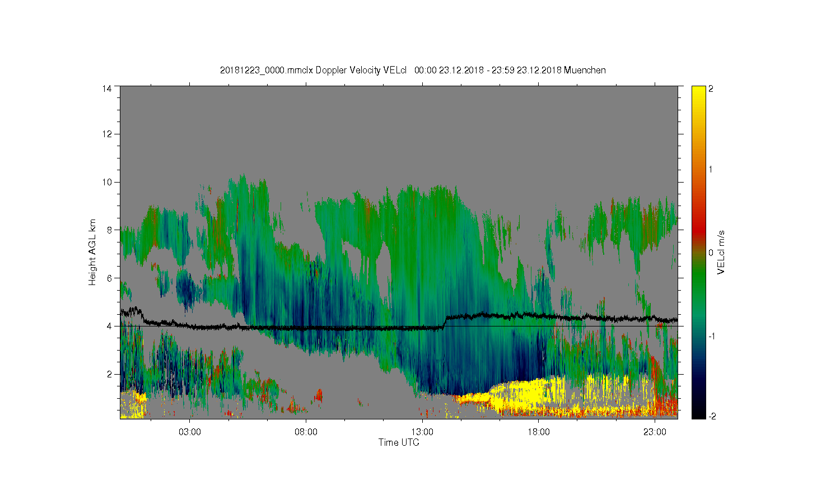Image resolution: width=840 pixels, height=504 pixels.
Task: Click the black line step-up near 14:00
Action: 446,322
